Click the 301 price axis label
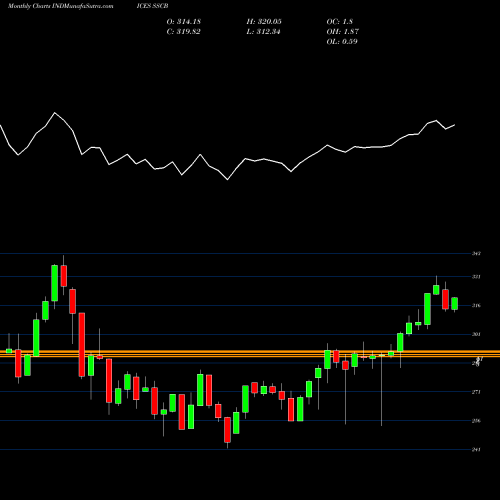This screenshot has width=500, height=500. [476, 334]
